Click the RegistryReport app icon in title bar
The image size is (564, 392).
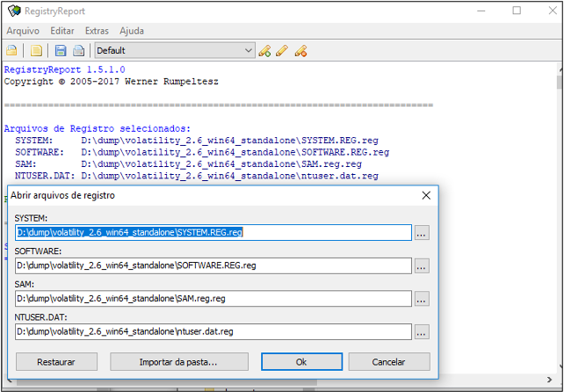[14, 11]
